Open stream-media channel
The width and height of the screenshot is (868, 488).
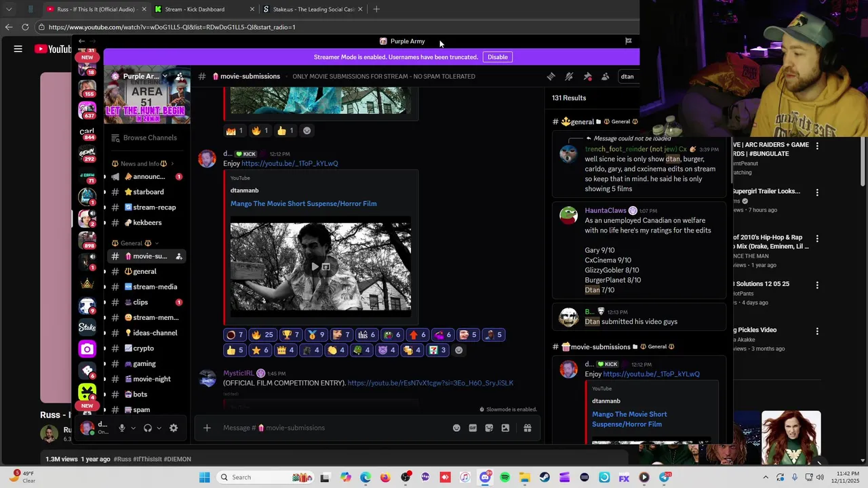[x=147, y=287]
